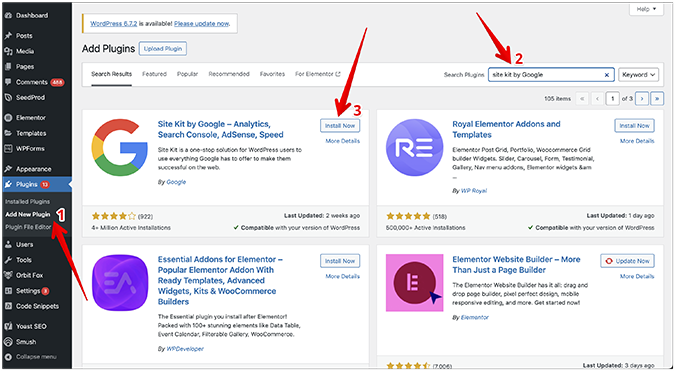This screenshot has height=371, width=675.
Task: Select Add New Plugin submenu item
Action: (28, 214)
